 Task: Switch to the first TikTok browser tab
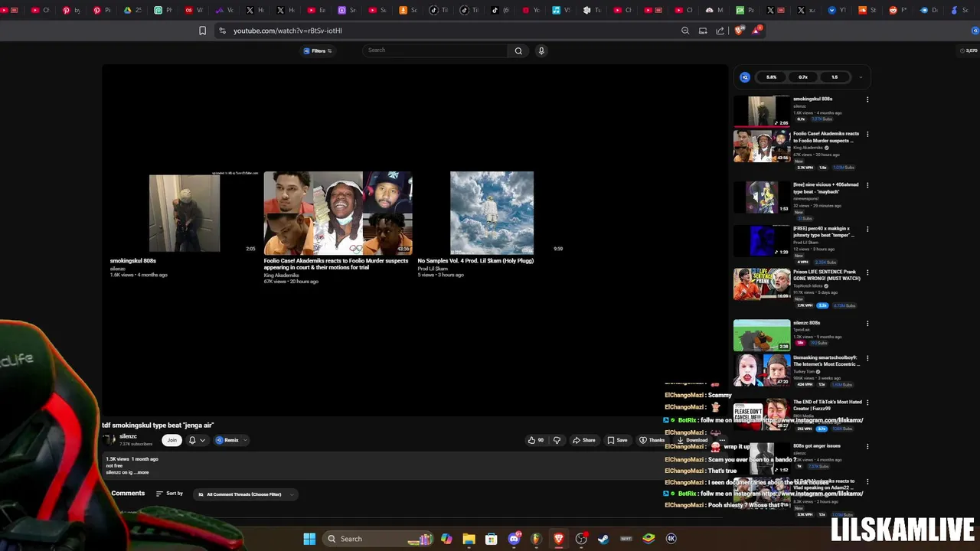coord(439,11)
